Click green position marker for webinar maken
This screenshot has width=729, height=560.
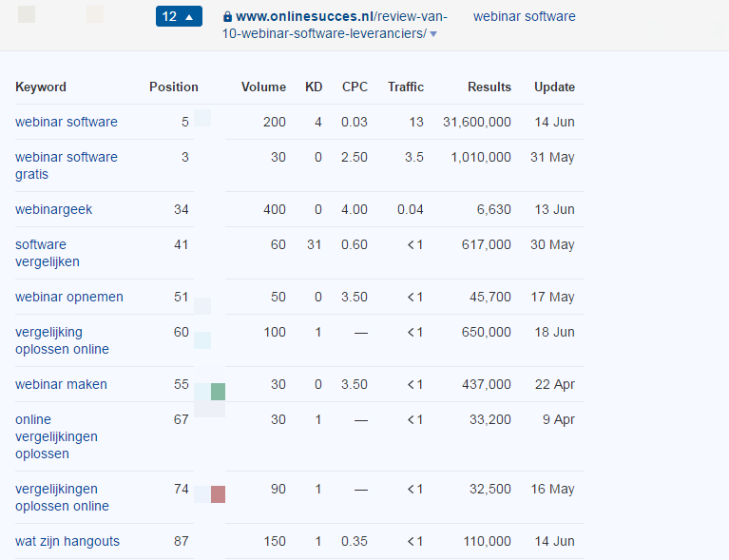[218, 392]
